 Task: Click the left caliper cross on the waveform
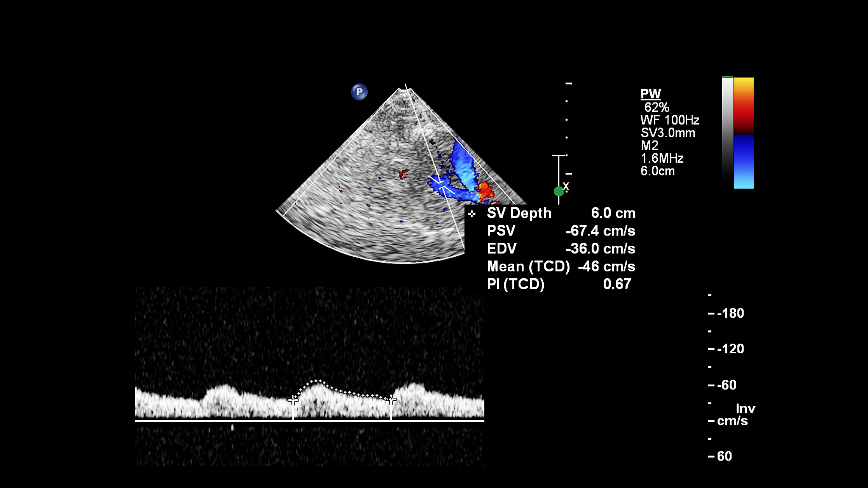coord(293,400)
